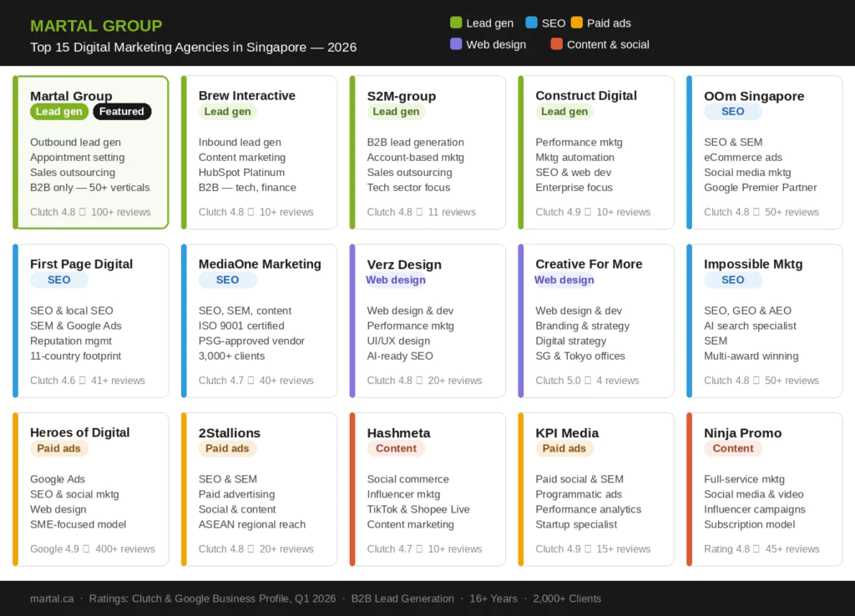
Task: Select the MediaOne Marketing heading
Action: tap(260, 264)
